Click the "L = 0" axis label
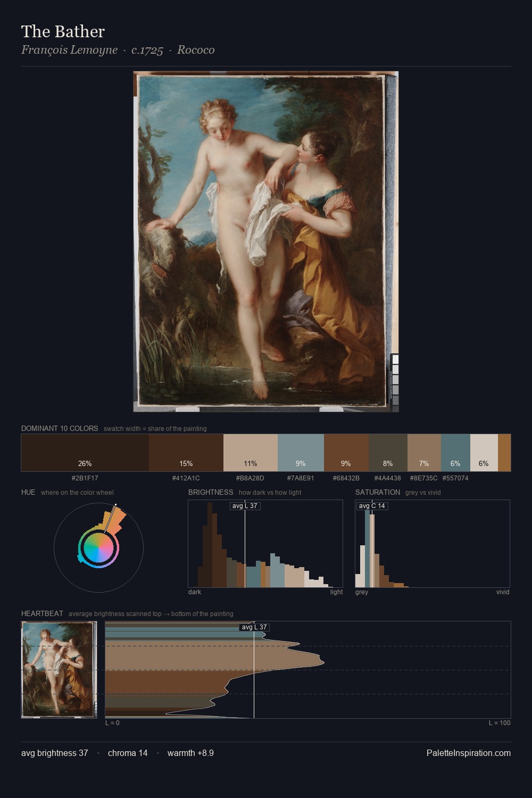 click(112, 723)
